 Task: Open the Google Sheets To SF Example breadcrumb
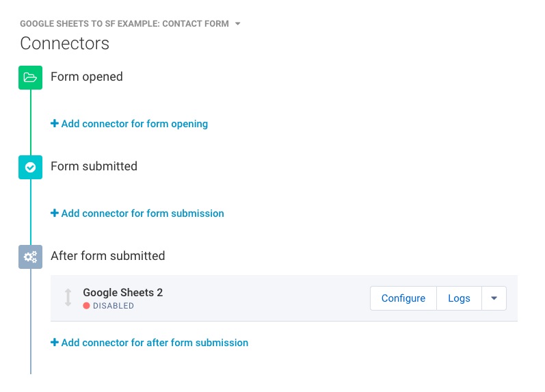124,24
